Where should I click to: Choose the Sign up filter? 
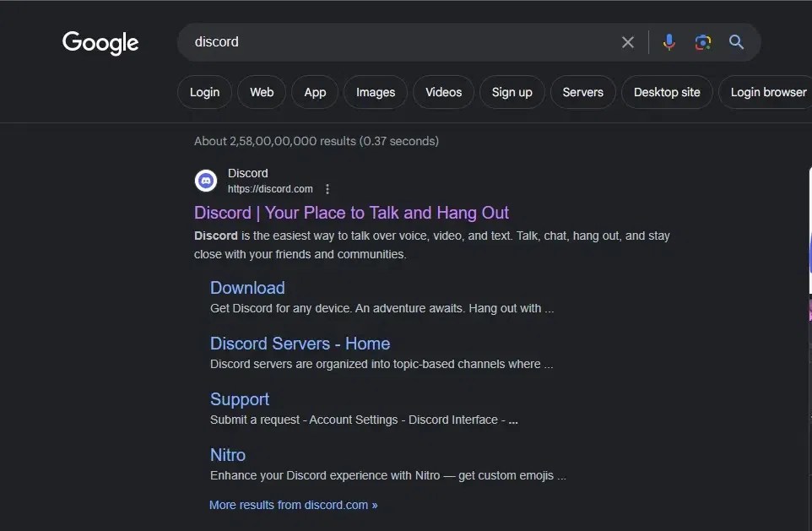click(512, 92)
